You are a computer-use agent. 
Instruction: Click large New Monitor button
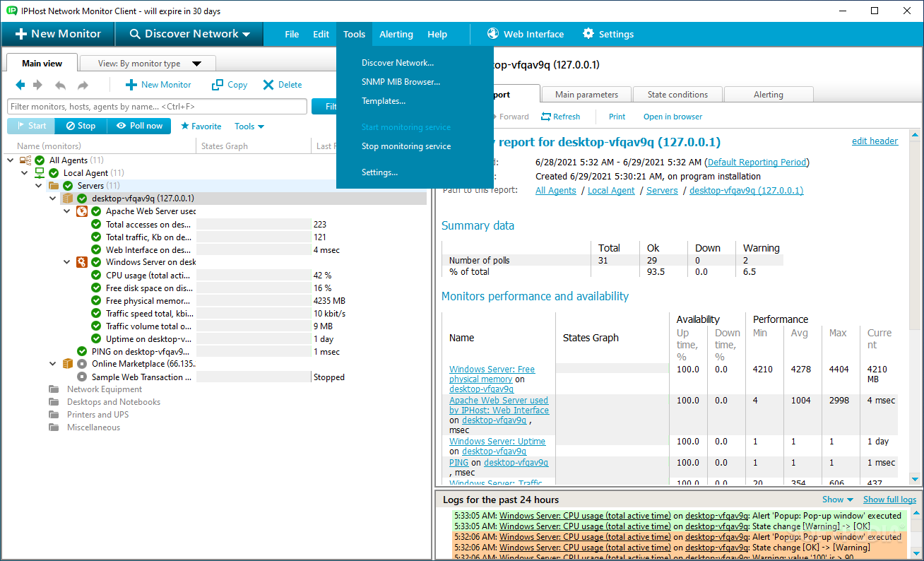[58, 34]
